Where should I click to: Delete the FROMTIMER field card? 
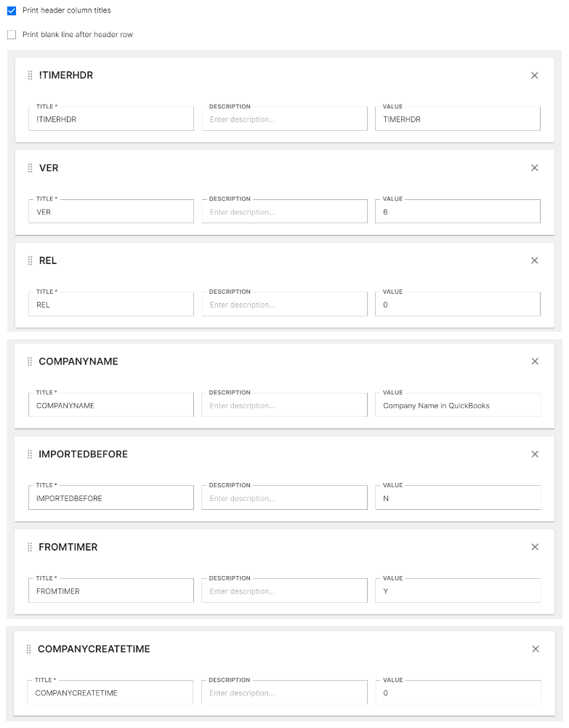[536, 547]
